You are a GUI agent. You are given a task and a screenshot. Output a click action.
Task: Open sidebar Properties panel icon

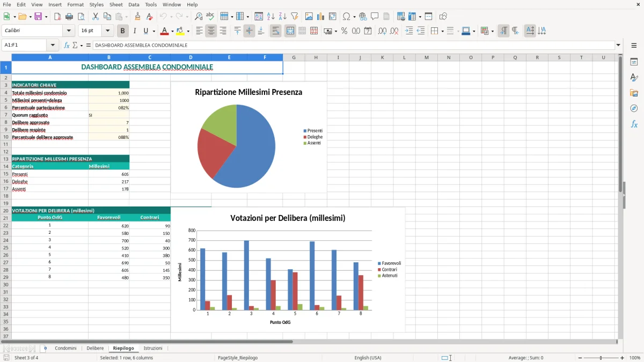pos(634,62)
